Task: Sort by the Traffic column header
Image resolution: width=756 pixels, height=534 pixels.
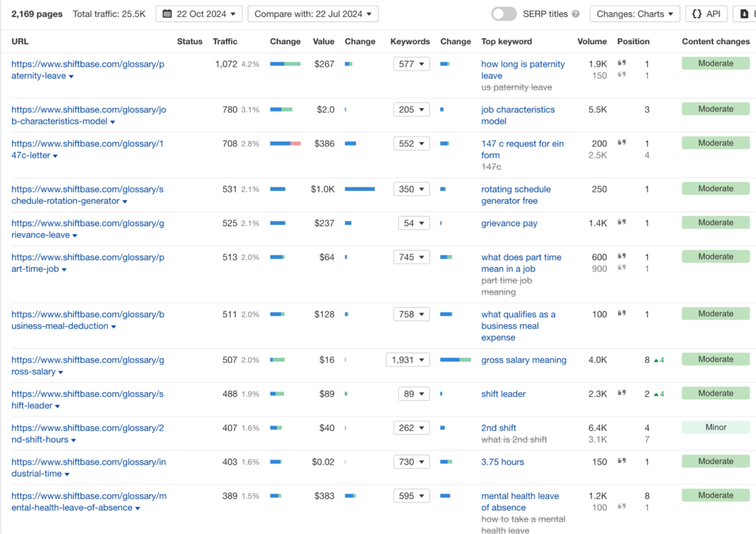Action: [x=225, y=42]
